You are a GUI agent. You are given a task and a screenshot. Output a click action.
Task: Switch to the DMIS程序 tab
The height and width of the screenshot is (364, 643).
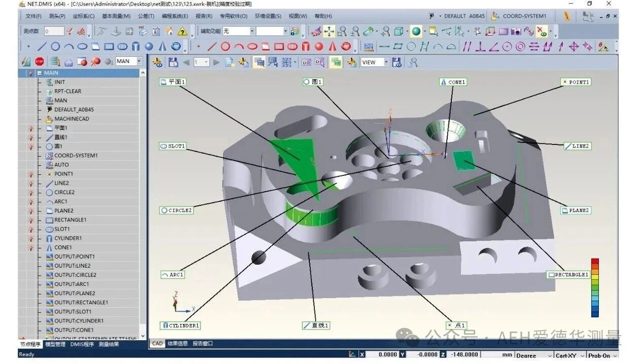(x=82, y=344)
